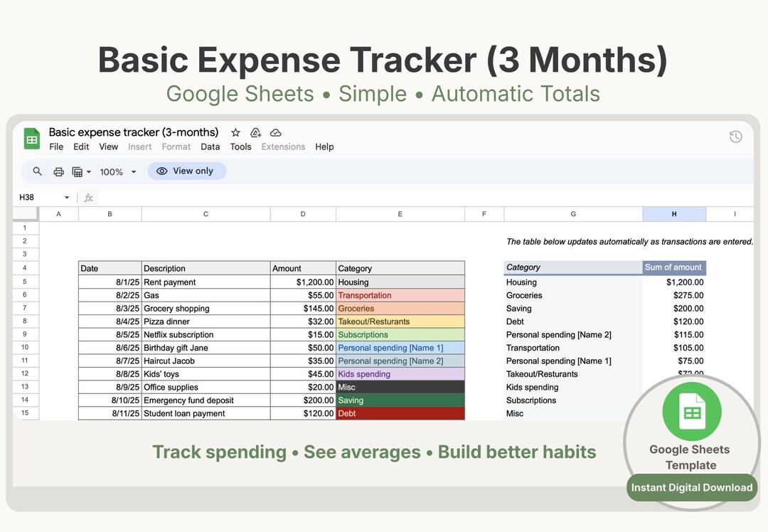Open version history clock icon
768x532 pixels.
click(x=736, y=137)
